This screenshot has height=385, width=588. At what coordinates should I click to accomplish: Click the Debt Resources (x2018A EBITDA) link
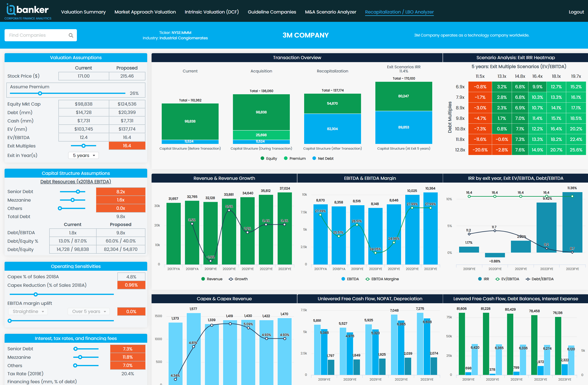click(x=76, y=182)
